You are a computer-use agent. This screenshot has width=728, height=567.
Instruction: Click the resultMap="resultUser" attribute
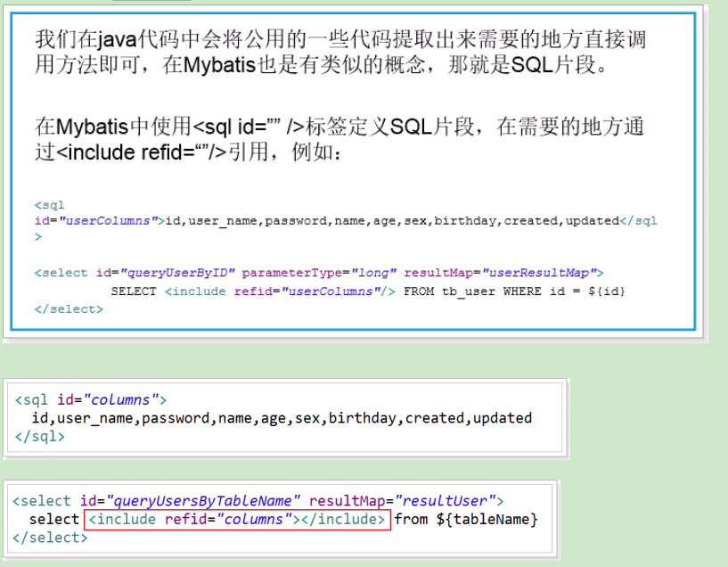[402, 501]
